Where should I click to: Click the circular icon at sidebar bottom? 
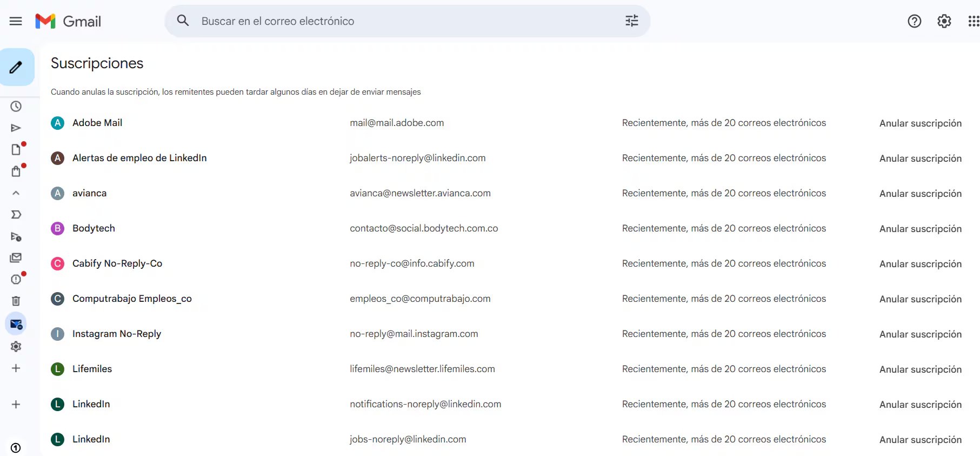pos(16,447)
